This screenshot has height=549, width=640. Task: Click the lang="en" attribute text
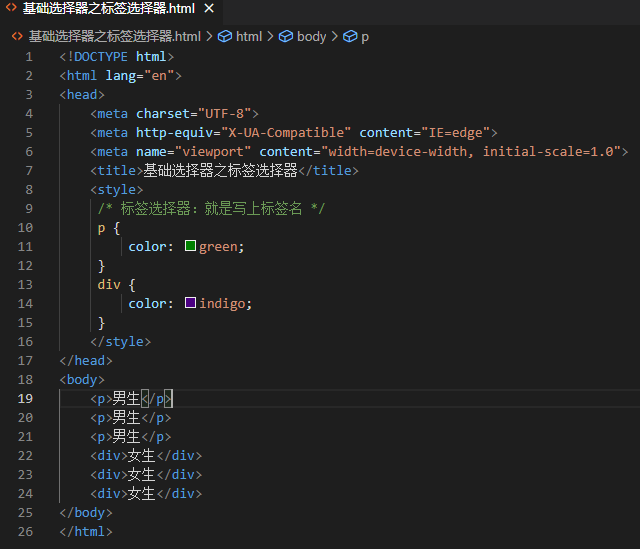click(140, 76)
